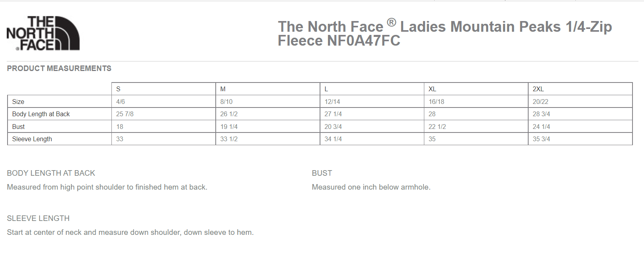Click the 19 1/4 bust cell
This screenshot has width=644, height=263.
pos(268,127)
